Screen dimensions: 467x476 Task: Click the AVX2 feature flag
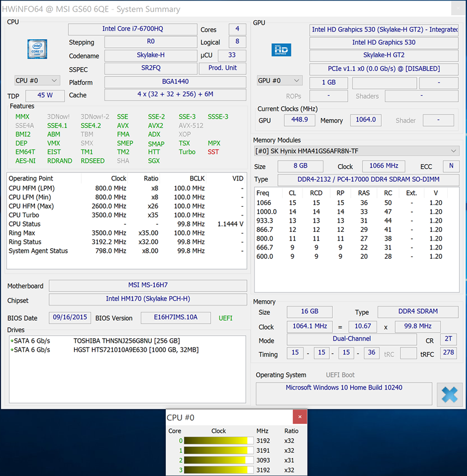pyautogui.click(x=156, y=126)
